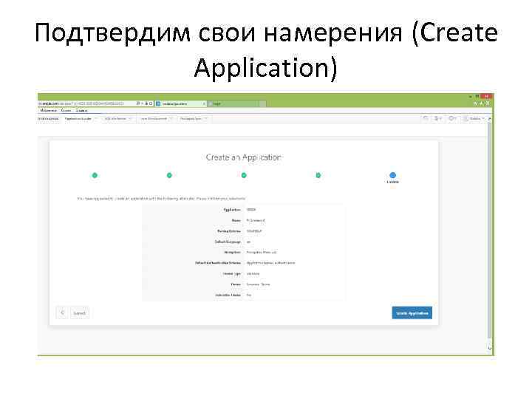Select the second completed wizard step circle

pos(169,175)
